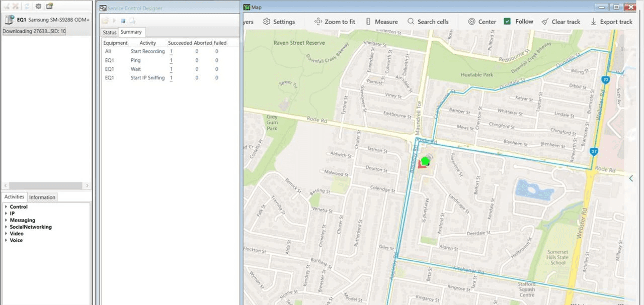The height and width of the screenshot is (305, 644).
Task: Expand the Messaging activities node
Action: point(6,220)
